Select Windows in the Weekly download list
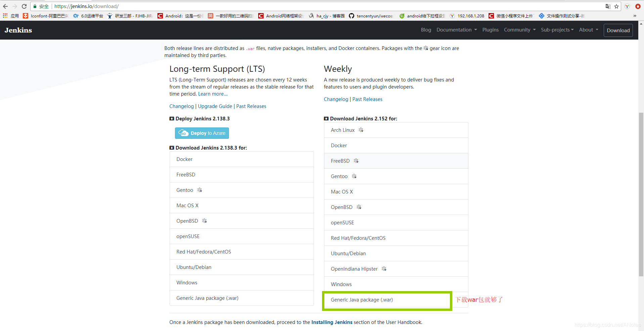The image size is (644, 331). 396,284
